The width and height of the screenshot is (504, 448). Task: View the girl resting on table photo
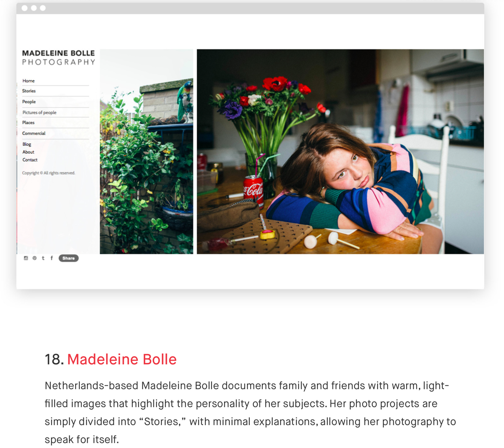click(340, 152)
